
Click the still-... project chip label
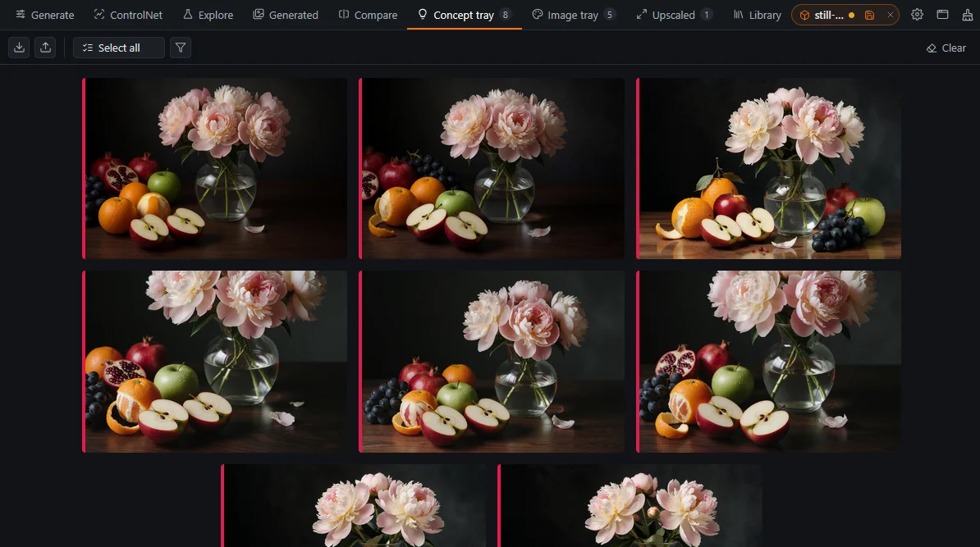tap(829, 15)
